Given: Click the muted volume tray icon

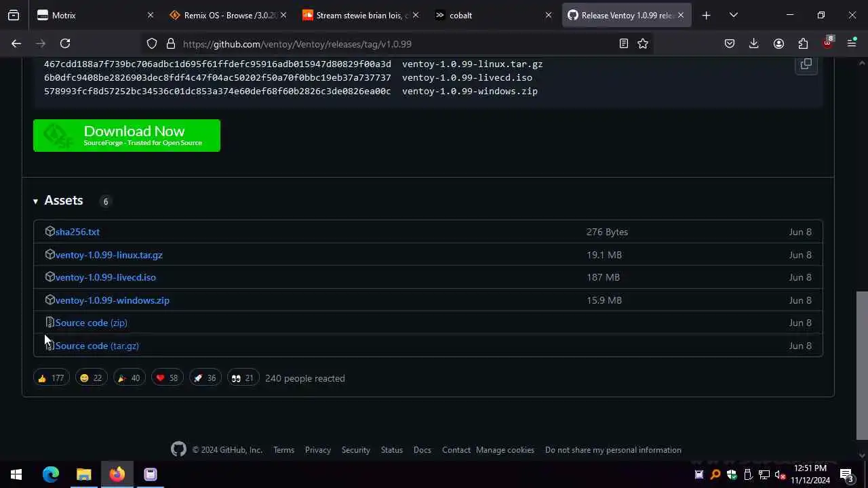Looking at the screenshot, I should [x=781, y=474].
